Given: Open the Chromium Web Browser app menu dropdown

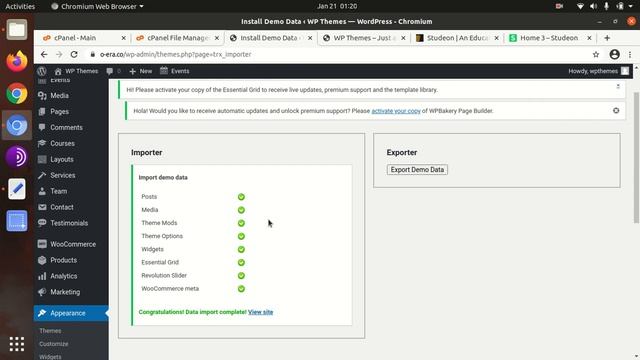Looking at the screenshot, I should click(98, 6).
